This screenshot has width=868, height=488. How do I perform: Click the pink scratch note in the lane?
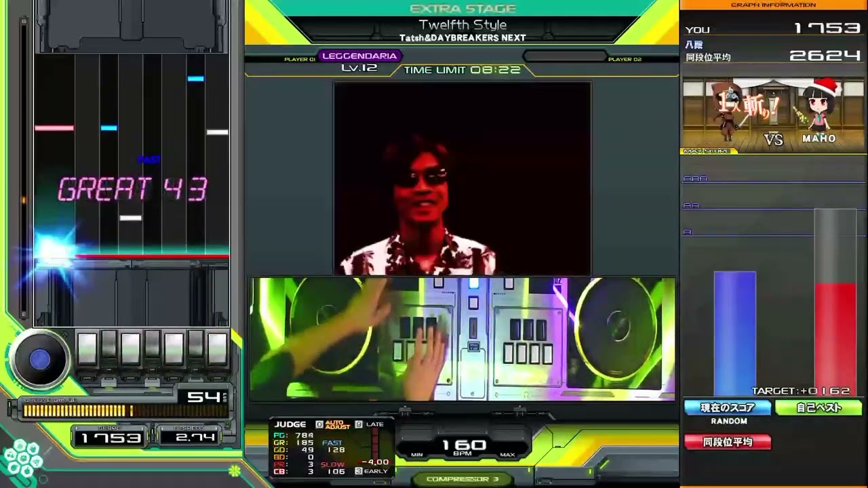tap(54, 127)
